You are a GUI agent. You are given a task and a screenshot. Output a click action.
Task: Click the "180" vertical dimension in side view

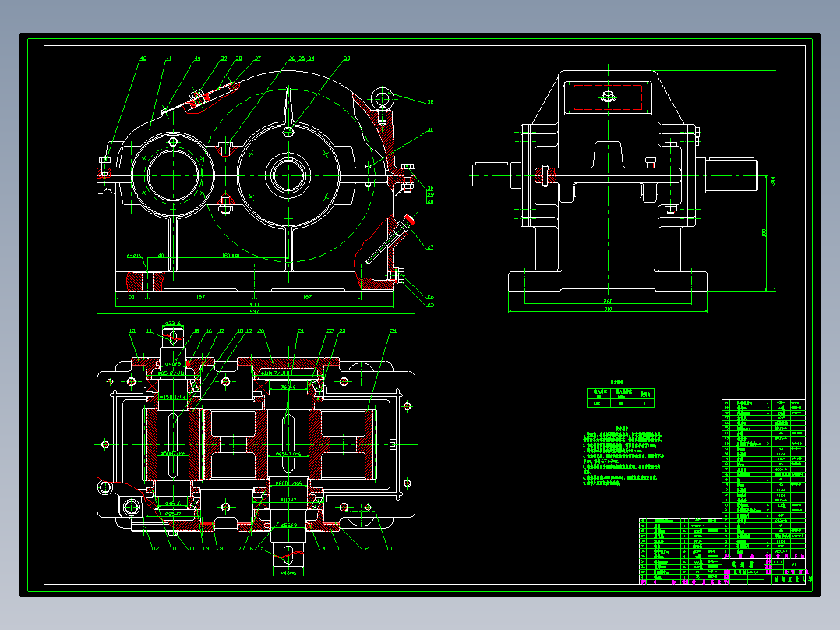(764, 232)
